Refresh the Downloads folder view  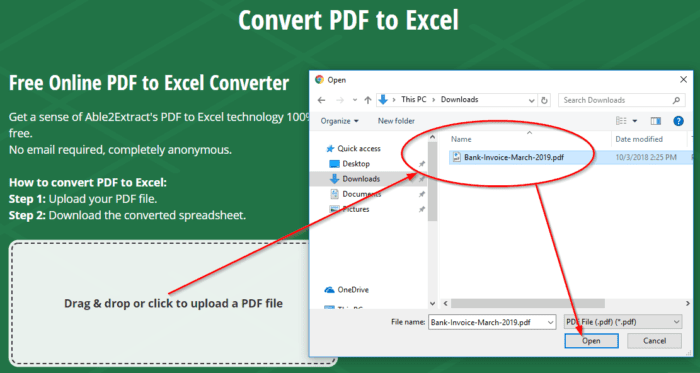[x=544, y=100]
